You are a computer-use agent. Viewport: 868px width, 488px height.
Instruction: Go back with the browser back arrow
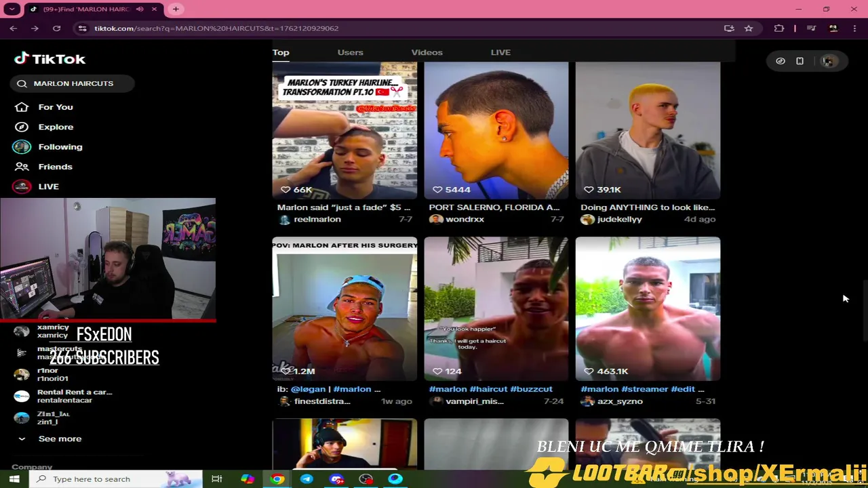14,28
